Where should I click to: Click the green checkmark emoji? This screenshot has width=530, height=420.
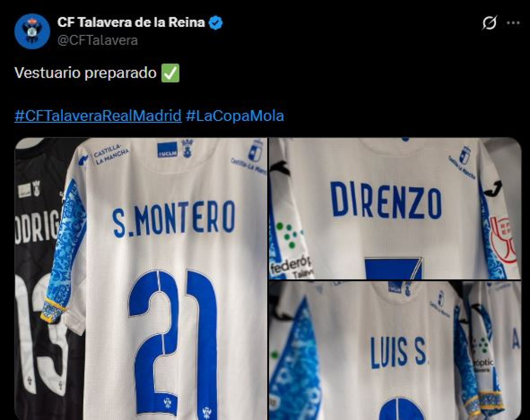coord(170,73)
